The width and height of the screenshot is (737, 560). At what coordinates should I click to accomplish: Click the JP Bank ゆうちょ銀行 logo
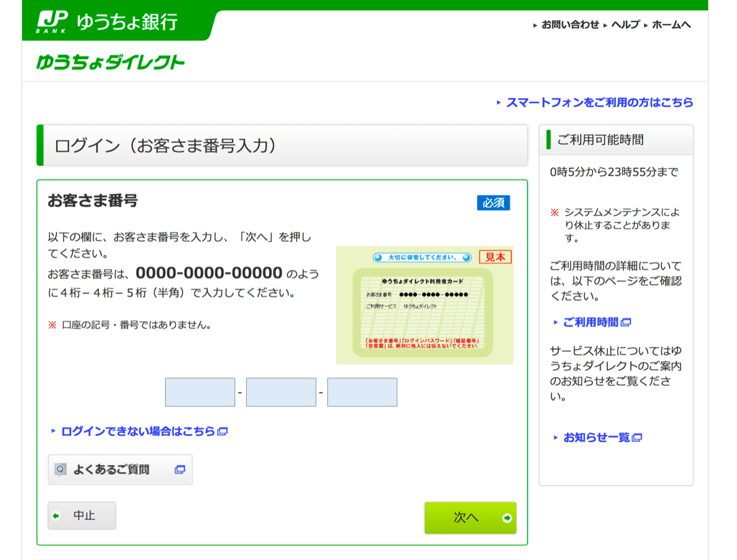tap(107, 22)
